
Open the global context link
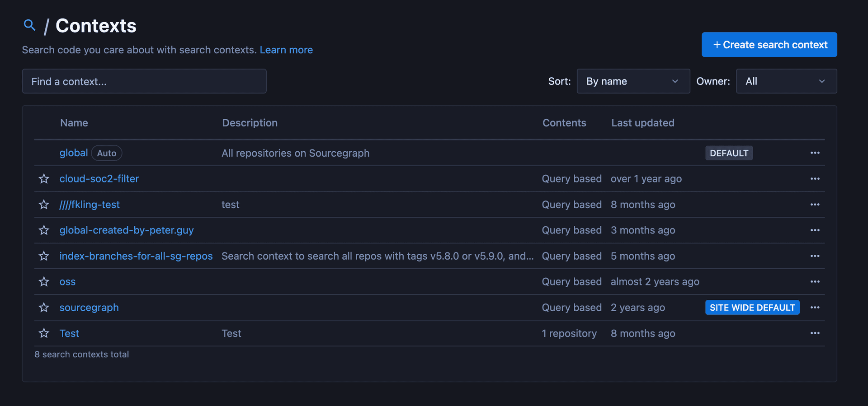(x=74, y=153)
